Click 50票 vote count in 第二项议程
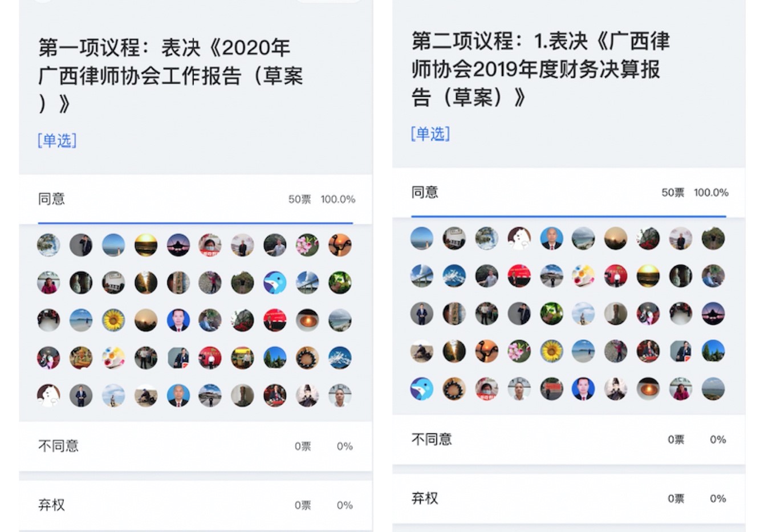This screenshot has width=760, height=532. [x=673, y=193]
